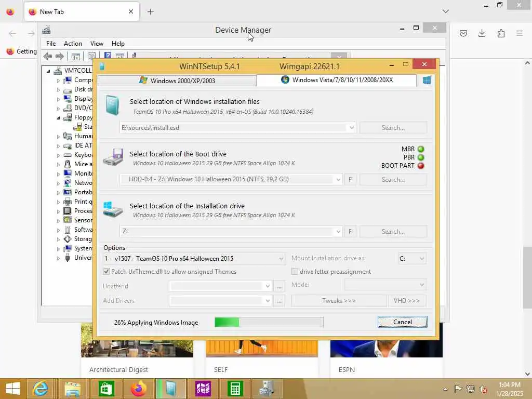532x399 pixels.
Task: Open the purple Maps taskbar app icon
Action: (x=203, y=389)
